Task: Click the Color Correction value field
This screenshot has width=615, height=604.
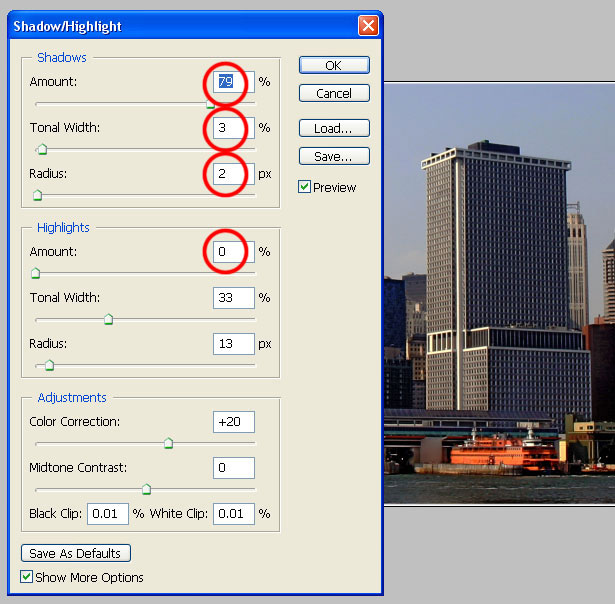Action: tap(234, 422)
